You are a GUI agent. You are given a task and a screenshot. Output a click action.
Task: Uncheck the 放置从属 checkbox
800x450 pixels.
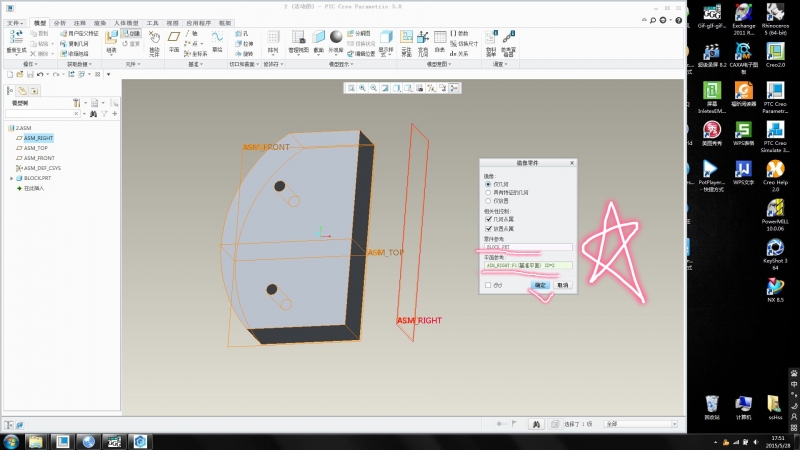[489, 229]
